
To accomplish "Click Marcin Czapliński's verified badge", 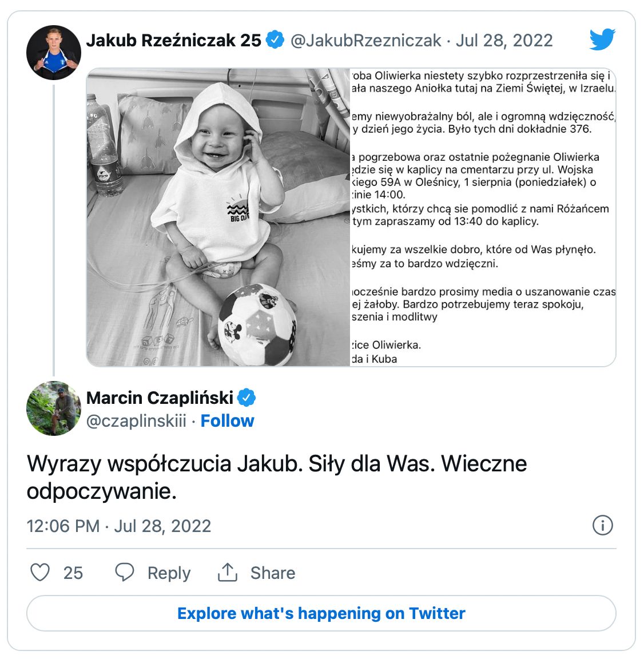I will (x=247, y=398).
